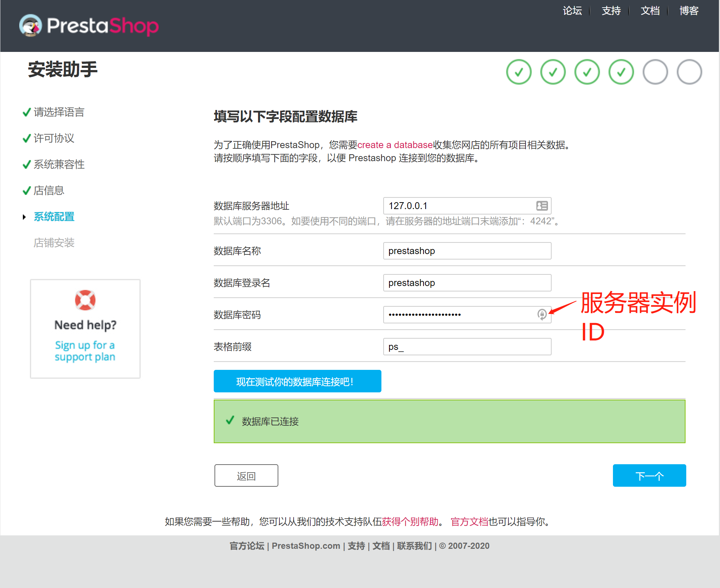Focus the database password field

[467, 315]
